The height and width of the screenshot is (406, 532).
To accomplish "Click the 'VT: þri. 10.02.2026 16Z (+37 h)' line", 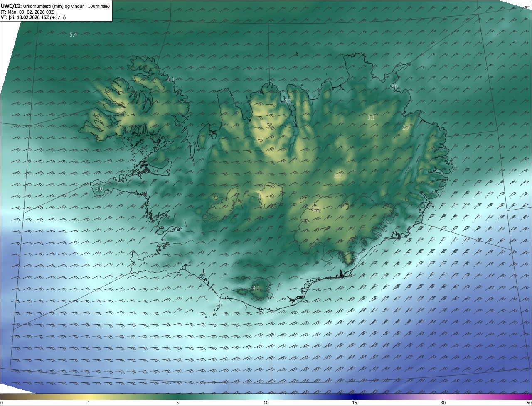I will tap(33, 17).
